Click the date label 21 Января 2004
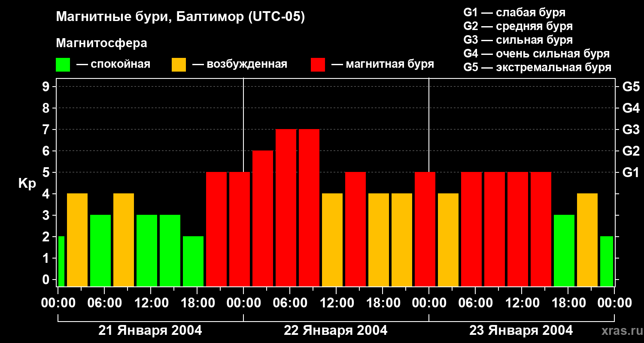 click(150, 331)
